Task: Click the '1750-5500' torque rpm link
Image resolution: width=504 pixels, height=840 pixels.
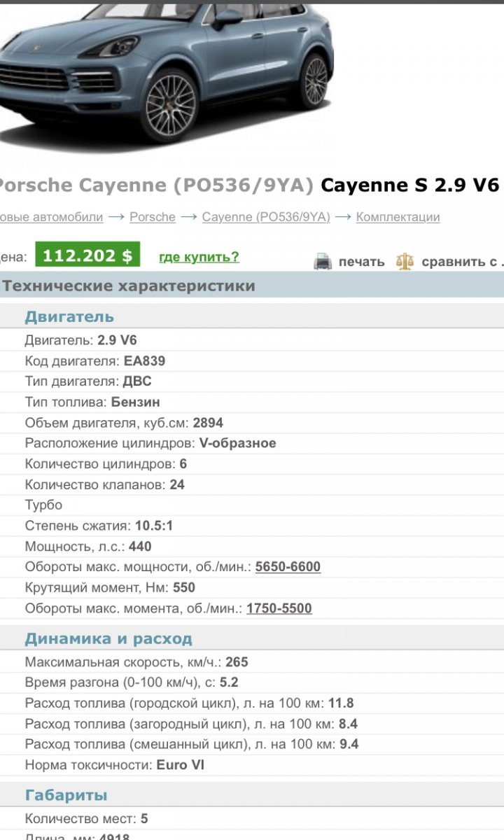Action: [x=279, y=608]
